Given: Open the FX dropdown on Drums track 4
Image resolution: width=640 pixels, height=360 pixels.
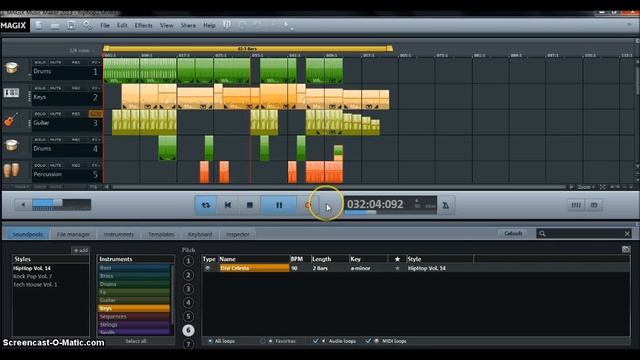Looking at the screenshot, I should [95, 140].
